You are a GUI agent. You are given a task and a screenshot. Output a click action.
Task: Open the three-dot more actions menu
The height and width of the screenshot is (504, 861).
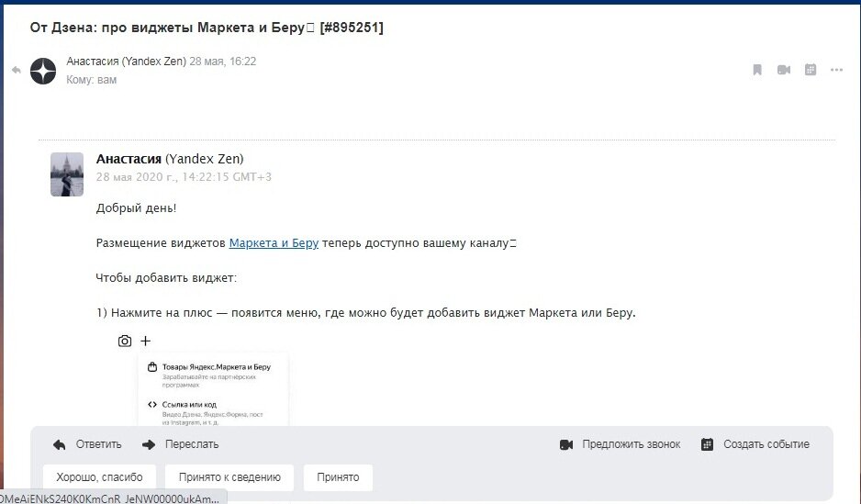pyautogui.click(x=836, y=70)
